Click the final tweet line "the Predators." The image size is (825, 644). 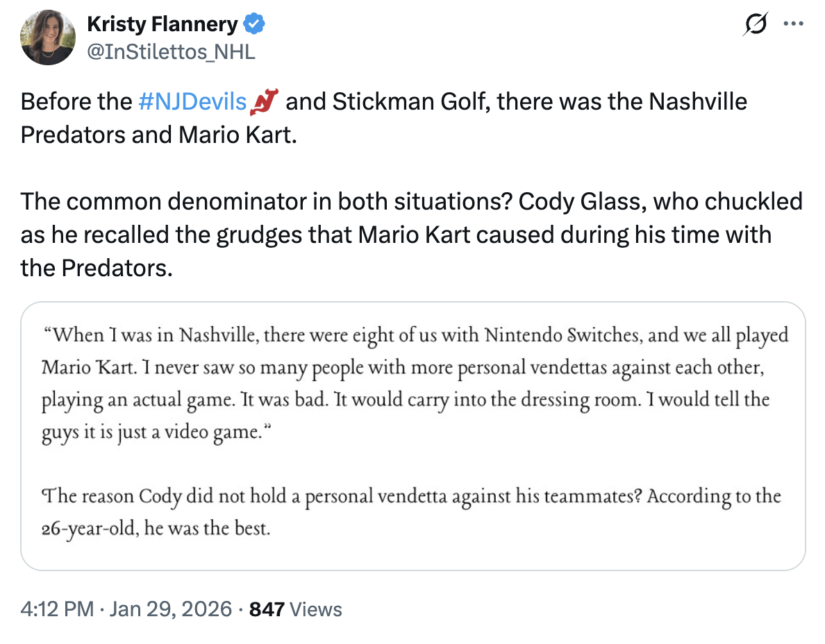97,266
